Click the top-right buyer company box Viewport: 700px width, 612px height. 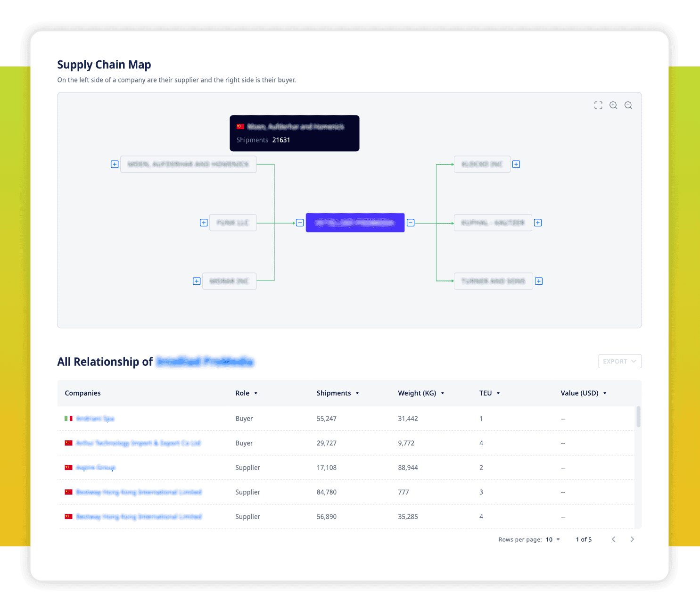(482, 164)
